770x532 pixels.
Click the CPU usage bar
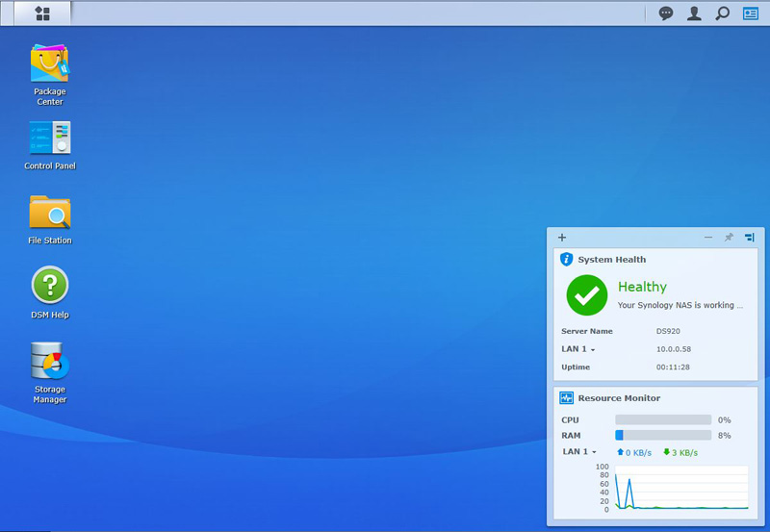[x=663, y=419]
